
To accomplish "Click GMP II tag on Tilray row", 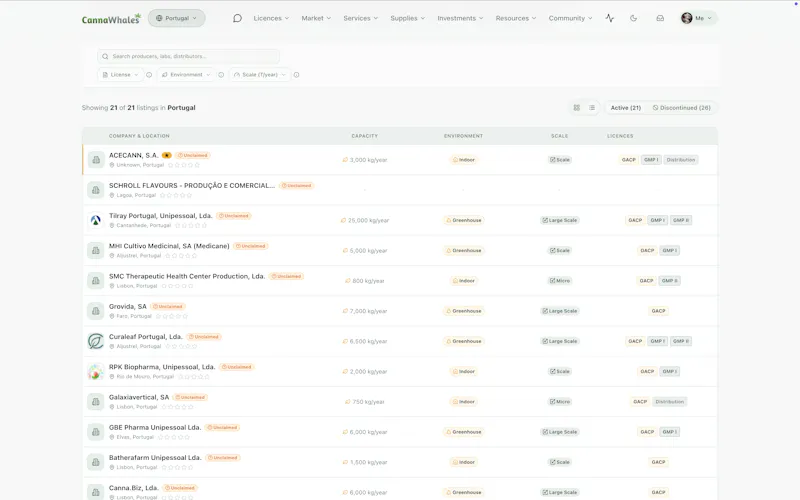I will (681, 220).
